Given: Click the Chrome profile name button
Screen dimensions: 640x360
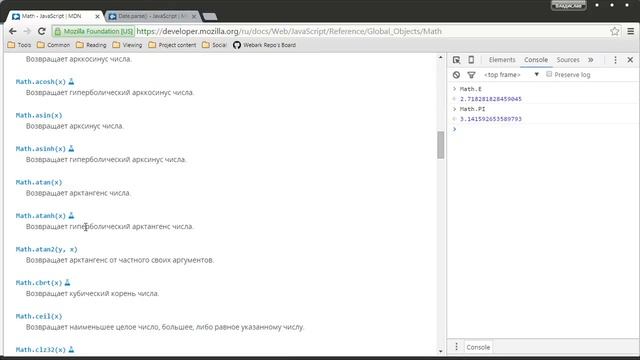Looking at the screenshot, I should click(569, 5).
